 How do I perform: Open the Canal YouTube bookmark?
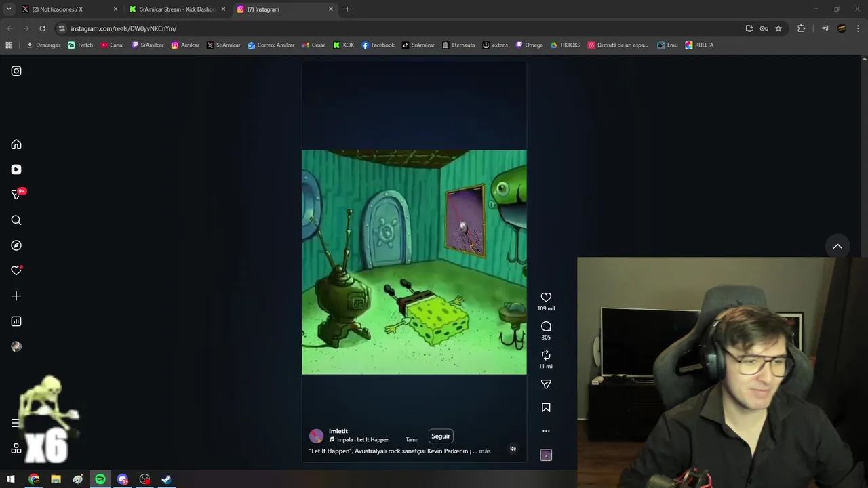tap(112, 45)
